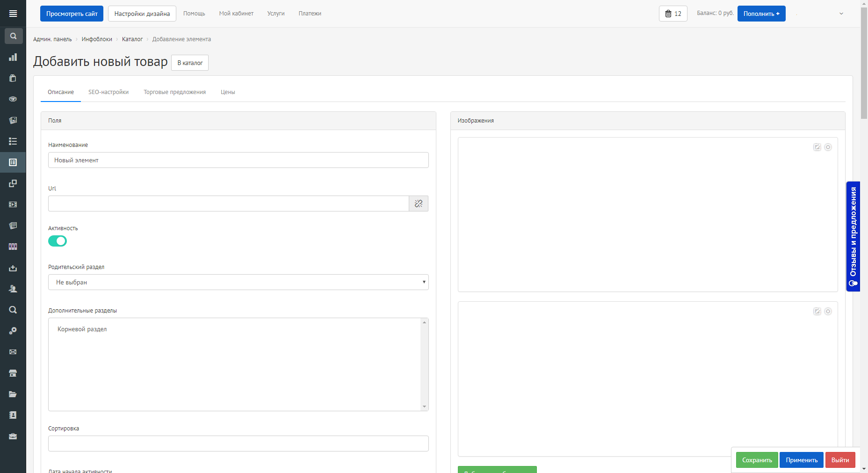Click the Применить button

click(802, 460)
